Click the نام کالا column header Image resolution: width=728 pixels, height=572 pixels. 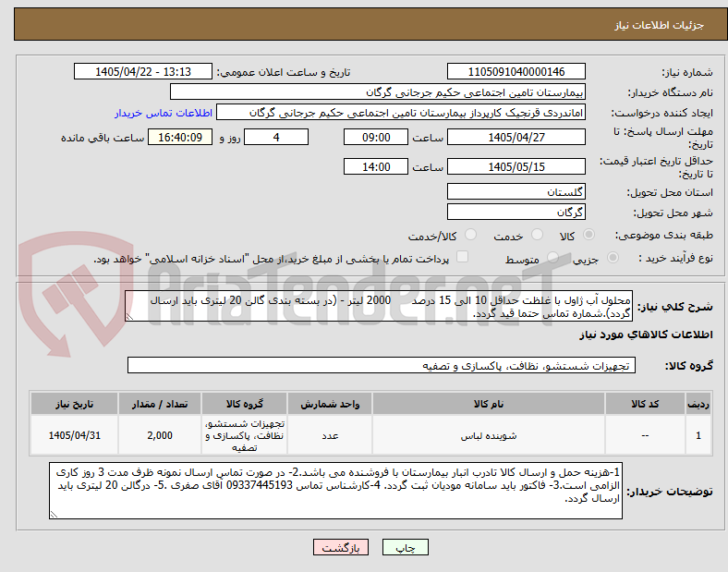point(489,404)
